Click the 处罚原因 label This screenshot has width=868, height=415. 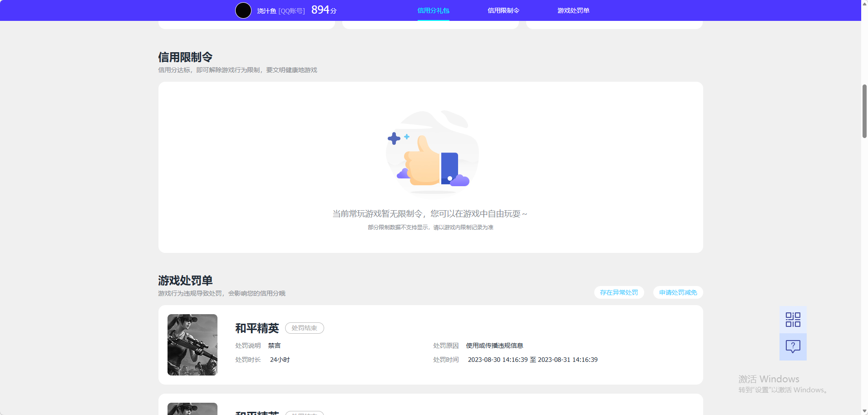[x=446, y=346]
